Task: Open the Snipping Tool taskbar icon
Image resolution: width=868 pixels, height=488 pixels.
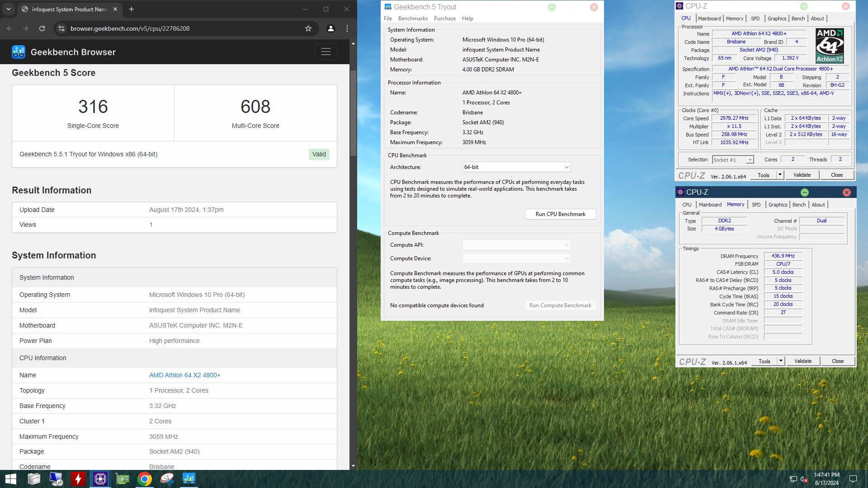Action: point(167,479)
